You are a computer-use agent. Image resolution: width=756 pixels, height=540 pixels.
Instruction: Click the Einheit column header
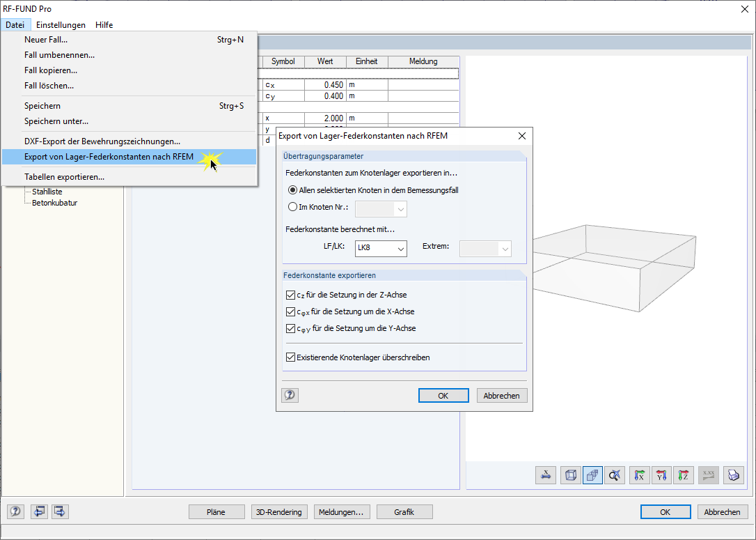point(367,61)
